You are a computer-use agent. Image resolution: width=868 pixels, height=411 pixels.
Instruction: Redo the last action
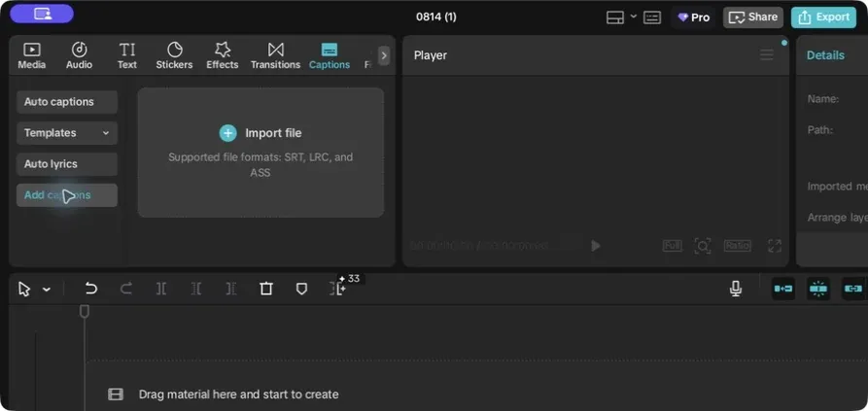click(126, 289)
